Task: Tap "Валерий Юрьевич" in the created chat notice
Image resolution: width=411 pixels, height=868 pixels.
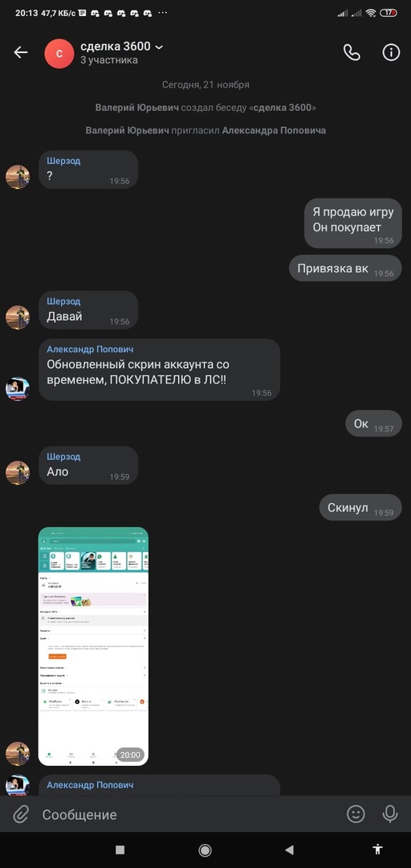Action: [136, 108]
